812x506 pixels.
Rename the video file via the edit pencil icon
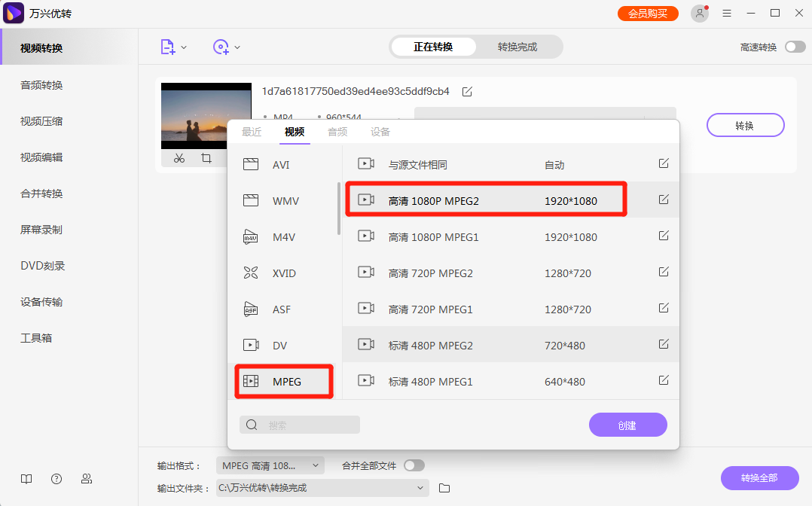click(466, 90)
